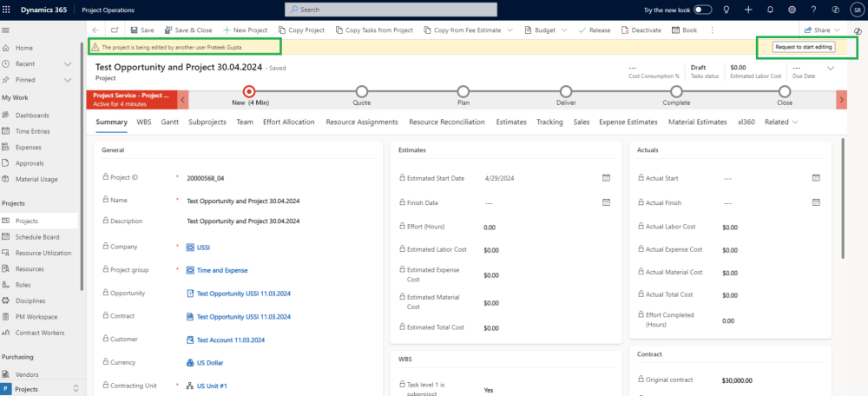Image resolution: width=868 pixels, height=396 pixels.
Task: Expand Copy from Fee Estimate dropdown
Action: pyautogui.click(x=510, y=30)
